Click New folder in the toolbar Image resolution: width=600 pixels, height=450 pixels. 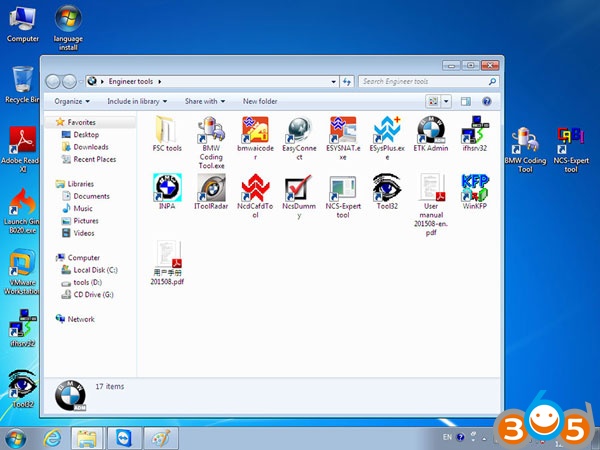[260, 101]
